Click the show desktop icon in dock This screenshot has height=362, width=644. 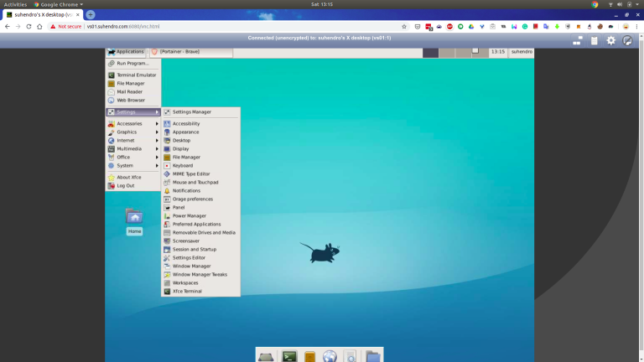coord(267,356)
